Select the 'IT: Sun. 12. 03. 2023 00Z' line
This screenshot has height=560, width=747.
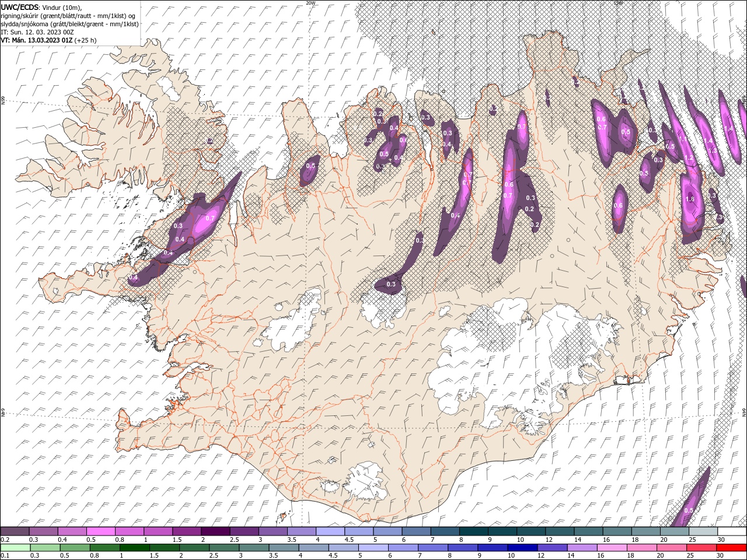point(37,32)
